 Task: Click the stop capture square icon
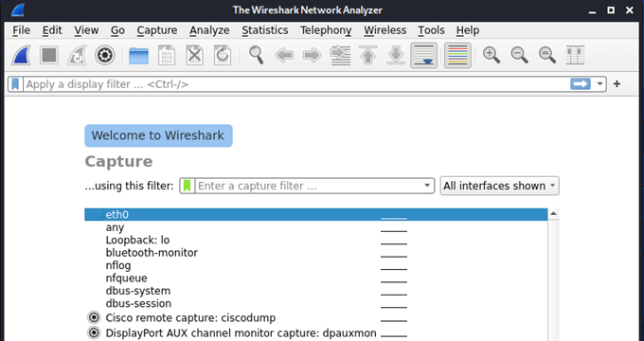tap(49, 55)
